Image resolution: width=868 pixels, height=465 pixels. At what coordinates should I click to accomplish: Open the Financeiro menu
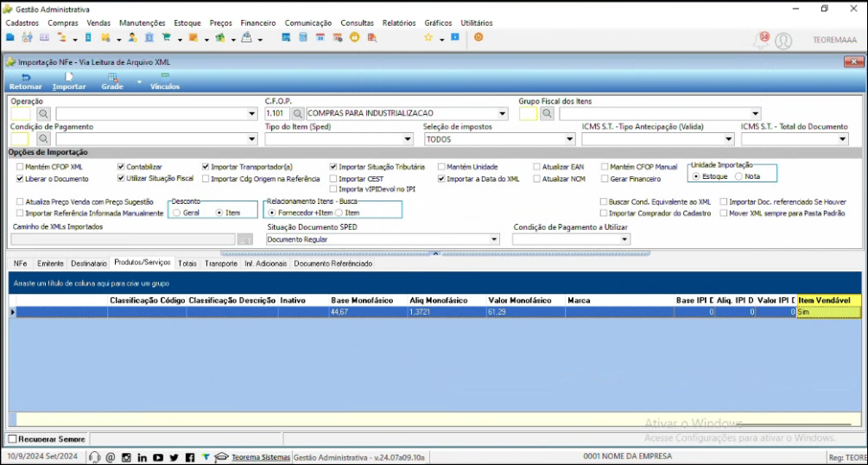coord(258,23)
